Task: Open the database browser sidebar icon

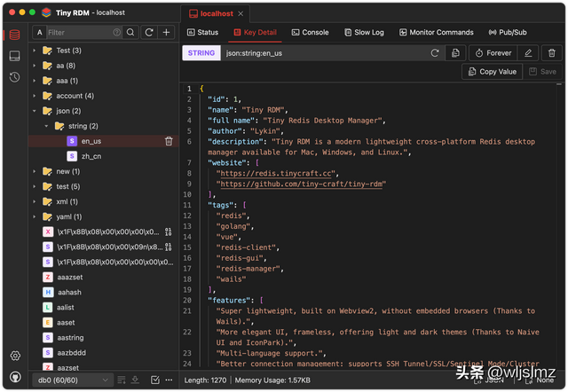Action: pyautogui.click(x=14, y=35)
